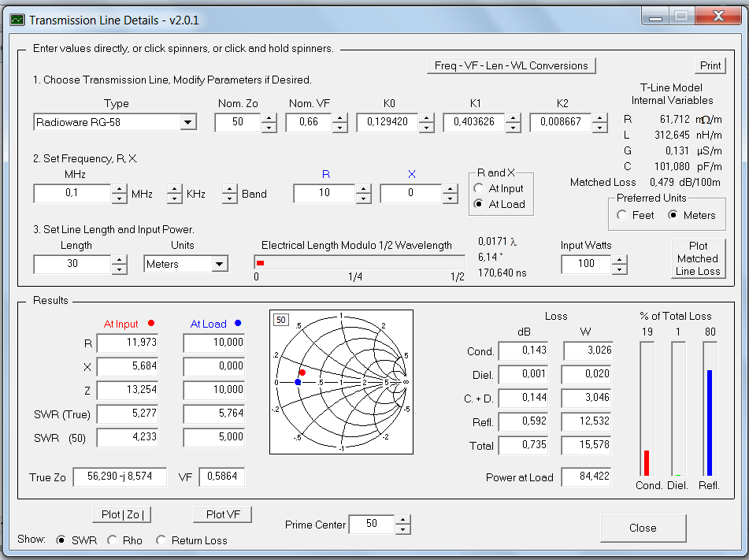Click the True Zo value 56,290 -j 8,574
Image resolution: width=749 pixels, height=560 pixels.
(120, 477)
